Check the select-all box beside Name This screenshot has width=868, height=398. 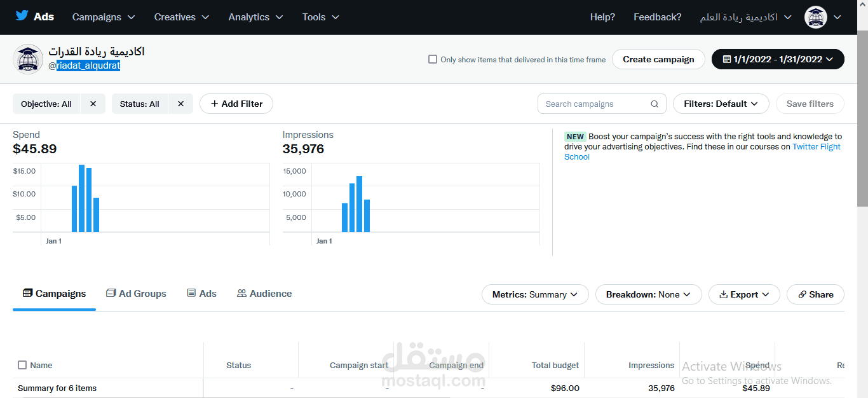(22, 365)
